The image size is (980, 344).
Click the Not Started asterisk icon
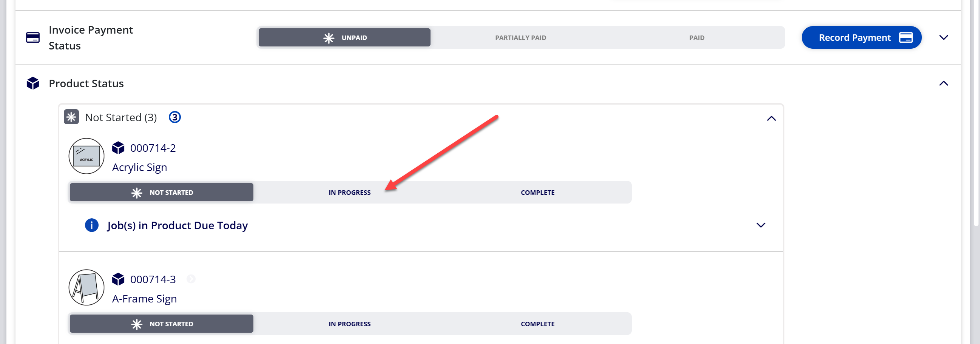pos(71,117)
